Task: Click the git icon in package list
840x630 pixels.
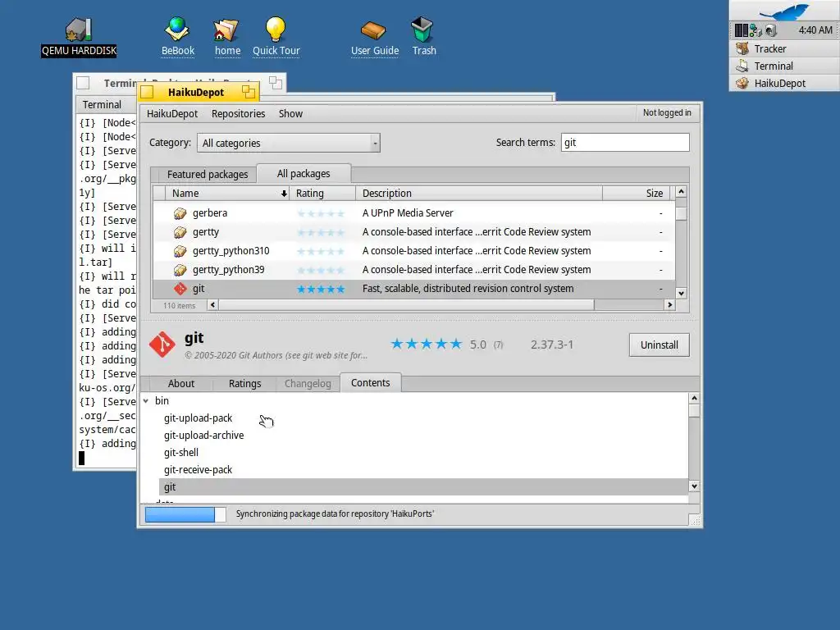Action: tap(180, 289)
